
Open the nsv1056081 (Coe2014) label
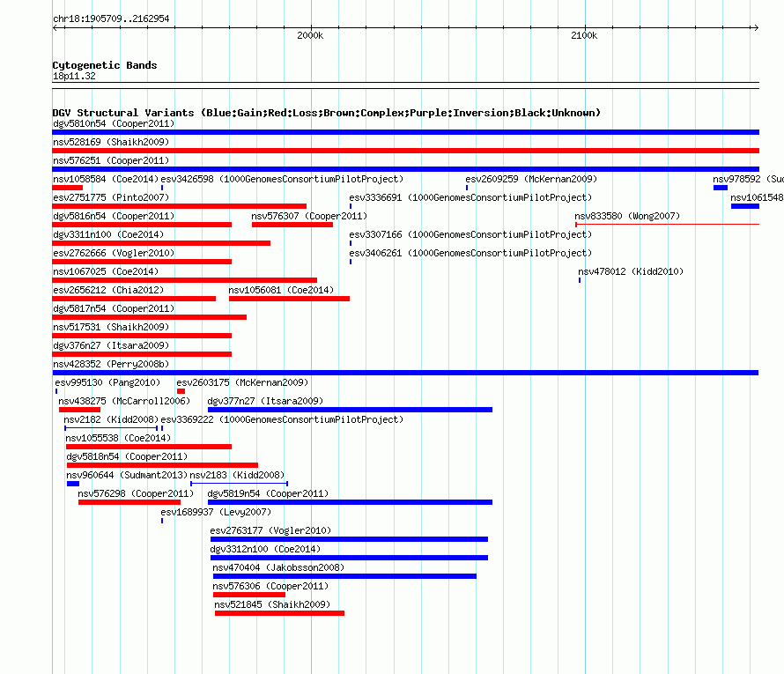click(x=281, y=290)
